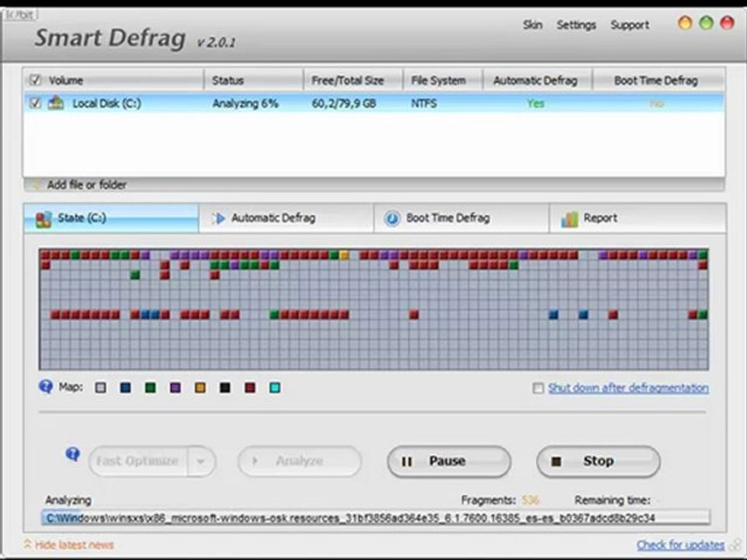Click the NTFS file system cell

pos(423,103)
